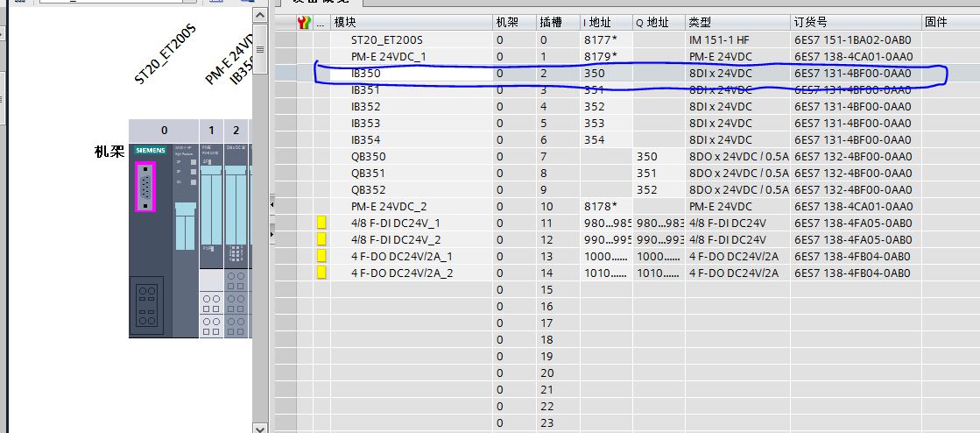This screenshot has height=433, width=980.
Task: Click the 模块 column header
Action: pos(412,23)
